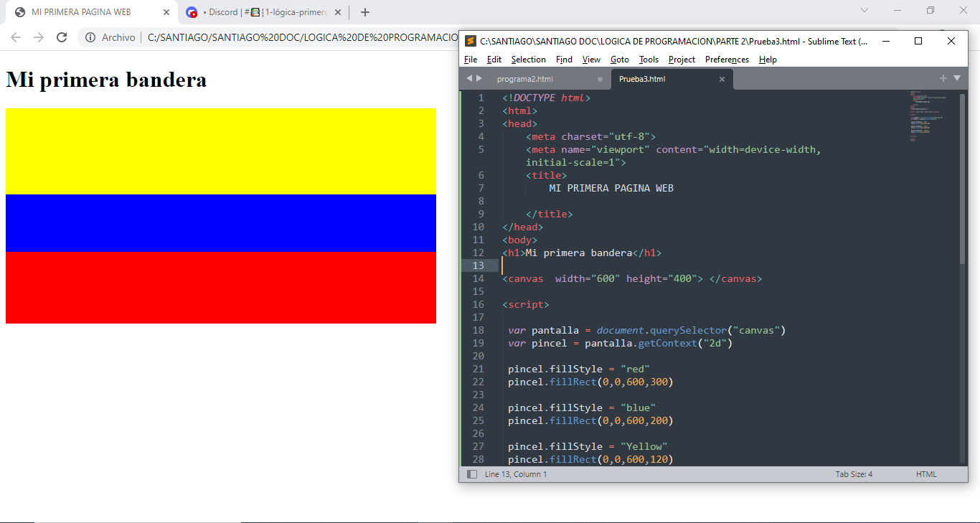This screenshot has height=523, width=980.
Task: Click the editor vertical scrollbar
Action: [x=963, y=178]
